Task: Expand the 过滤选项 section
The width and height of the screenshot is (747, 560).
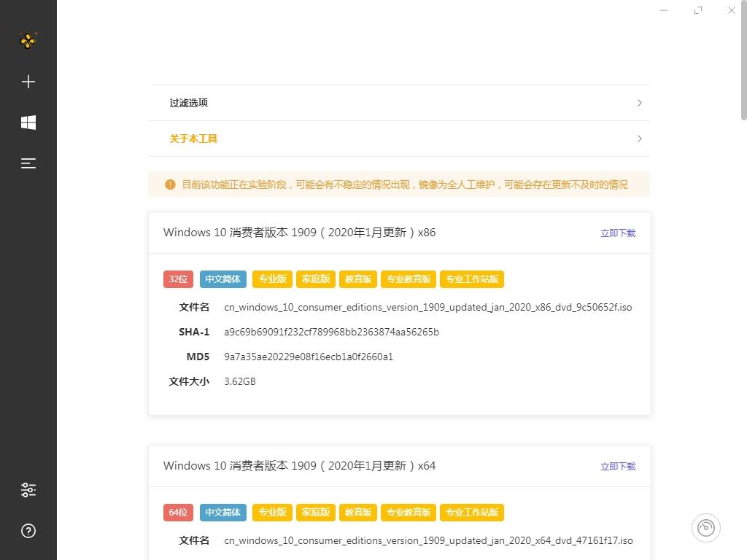Action: (x=399, y=103)
